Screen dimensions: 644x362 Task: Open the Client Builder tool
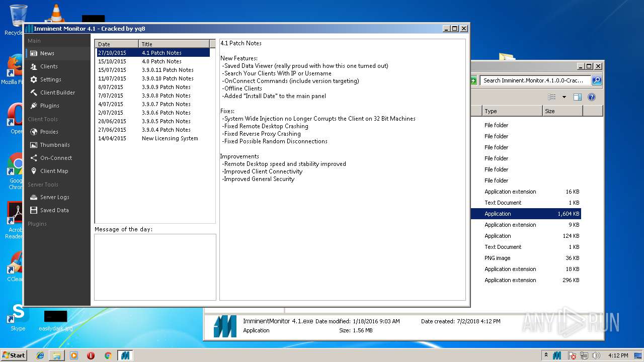click(57, 93)
